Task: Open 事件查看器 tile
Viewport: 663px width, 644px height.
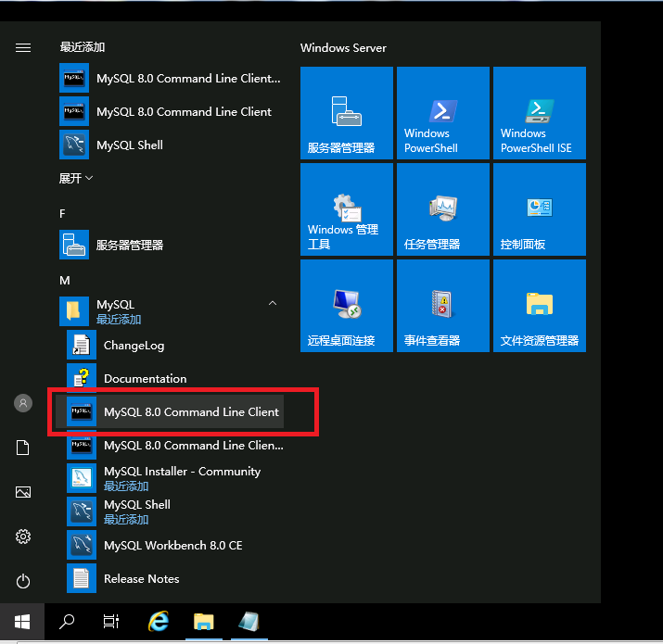Action: [x=443, y=306]
